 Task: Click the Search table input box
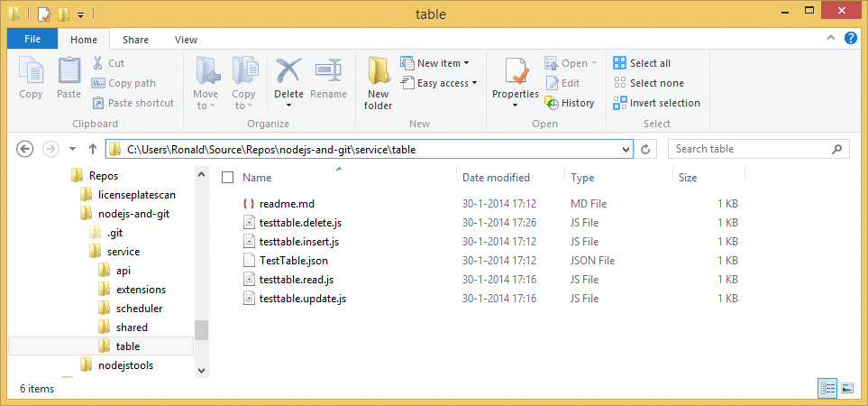(752, 149)
